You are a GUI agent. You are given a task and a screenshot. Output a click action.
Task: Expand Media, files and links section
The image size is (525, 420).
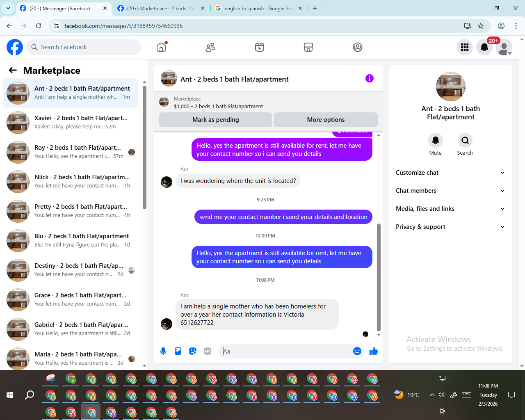[x=450, y=209]
